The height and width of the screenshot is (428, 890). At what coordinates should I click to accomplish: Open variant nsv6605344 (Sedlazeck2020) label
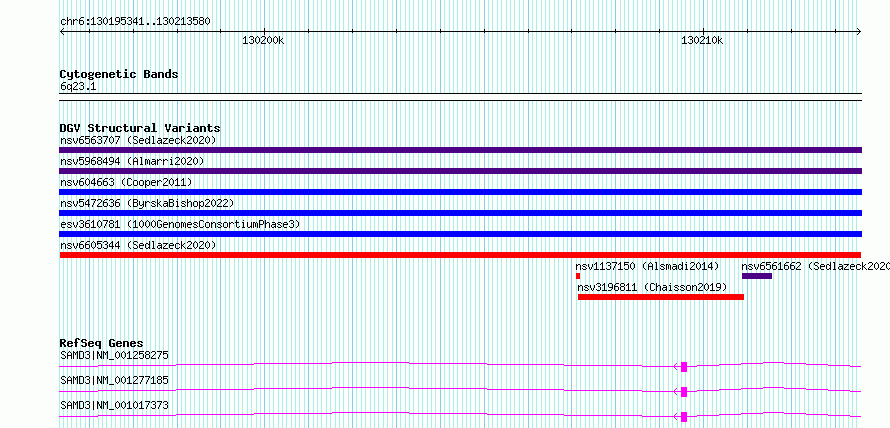pos(138,245)
